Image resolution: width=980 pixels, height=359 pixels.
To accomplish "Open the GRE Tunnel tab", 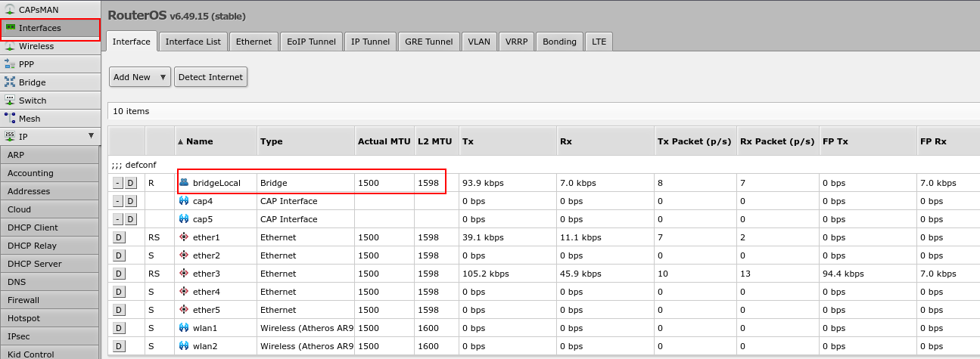I will pos(428,42).
